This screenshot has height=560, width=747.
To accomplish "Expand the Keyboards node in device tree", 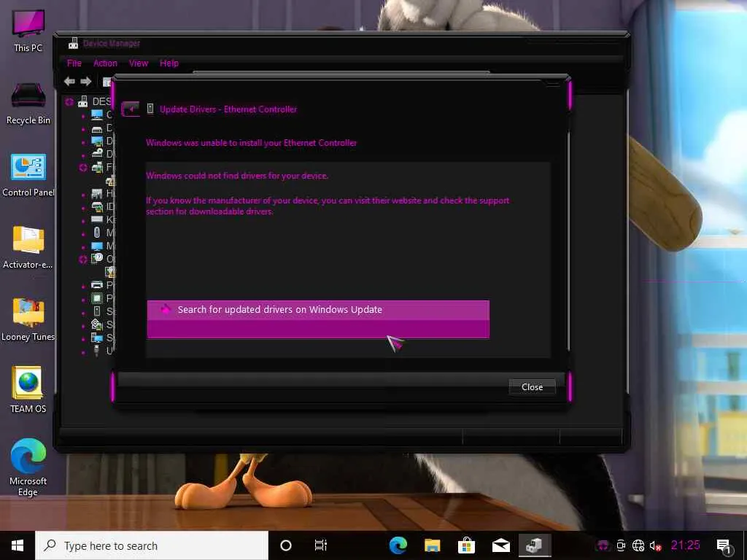I will point(83,220).
